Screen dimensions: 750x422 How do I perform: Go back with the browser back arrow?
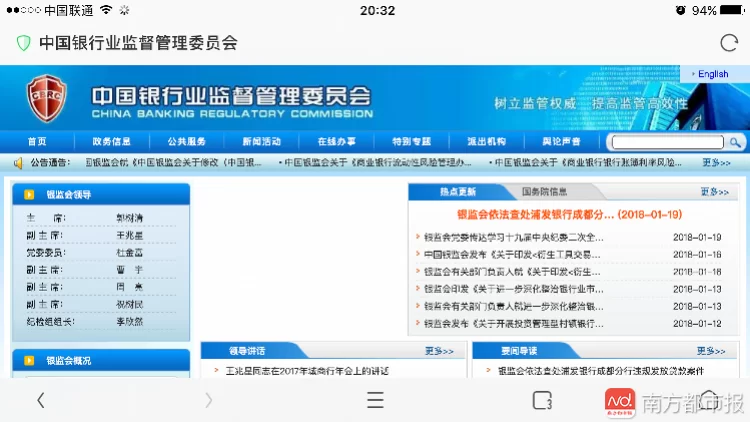[x=40, y=400]
